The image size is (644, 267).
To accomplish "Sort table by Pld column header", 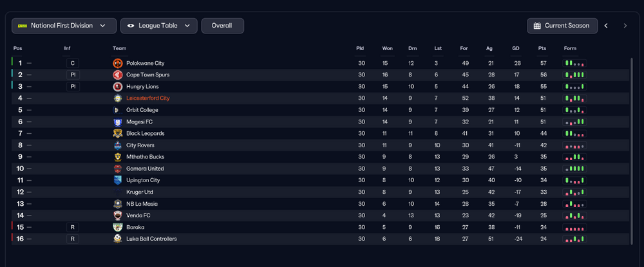I will (x=360, y=48).
